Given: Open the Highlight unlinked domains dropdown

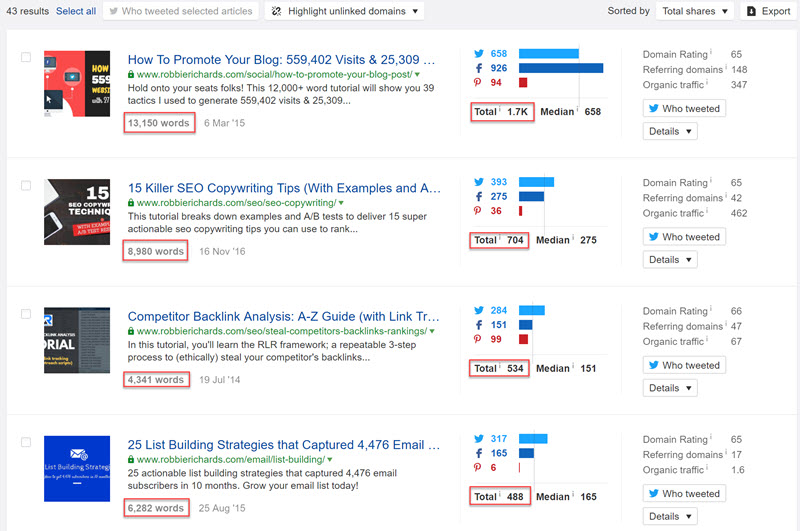Looking at the screenshot, I should point(344,11).
